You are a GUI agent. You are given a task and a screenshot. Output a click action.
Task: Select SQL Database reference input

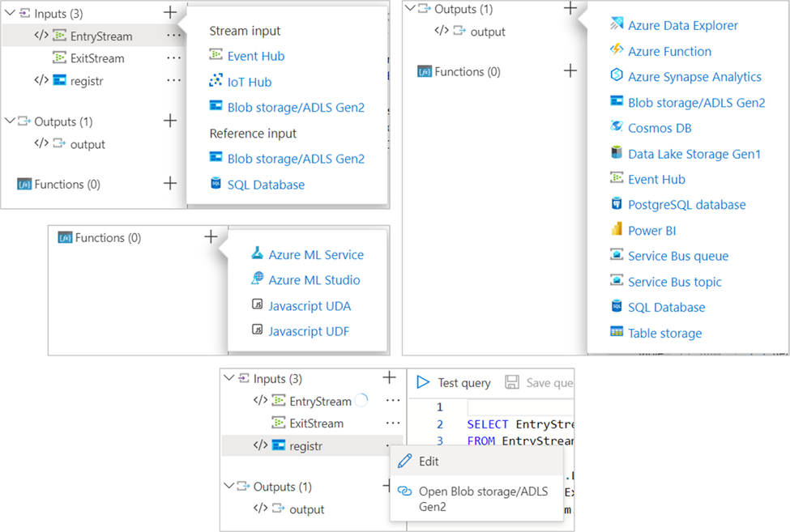tap(266, 185)
